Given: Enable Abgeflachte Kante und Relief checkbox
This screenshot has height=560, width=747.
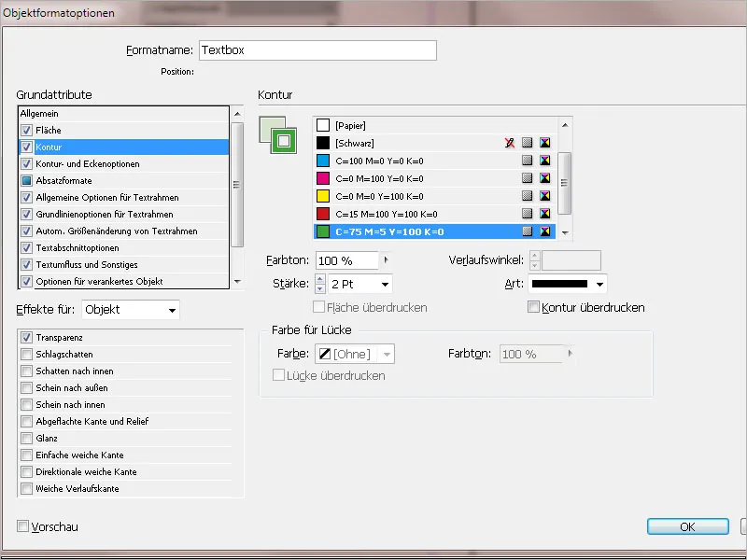Looking at the screenshot, I should pos(27,422).
